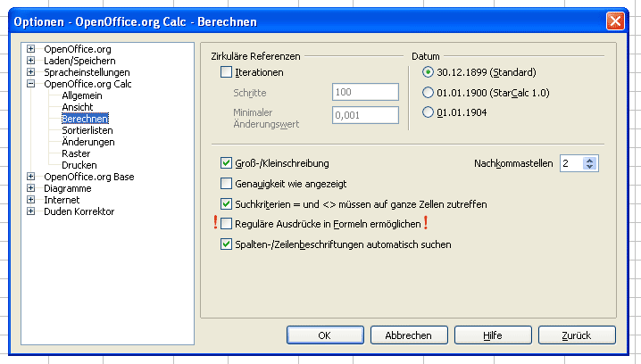641x364 pixels.
Task: Expand the Diagramme node
Action: (x=30, y=188)
